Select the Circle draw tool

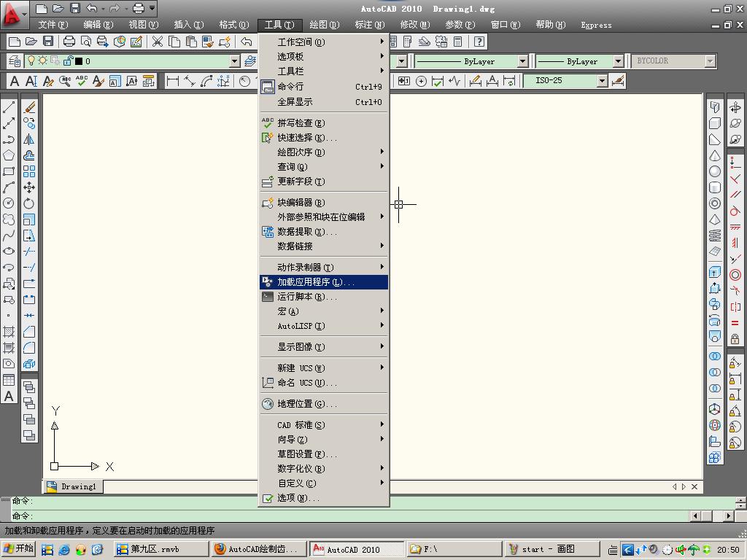[x=9, y=203]
